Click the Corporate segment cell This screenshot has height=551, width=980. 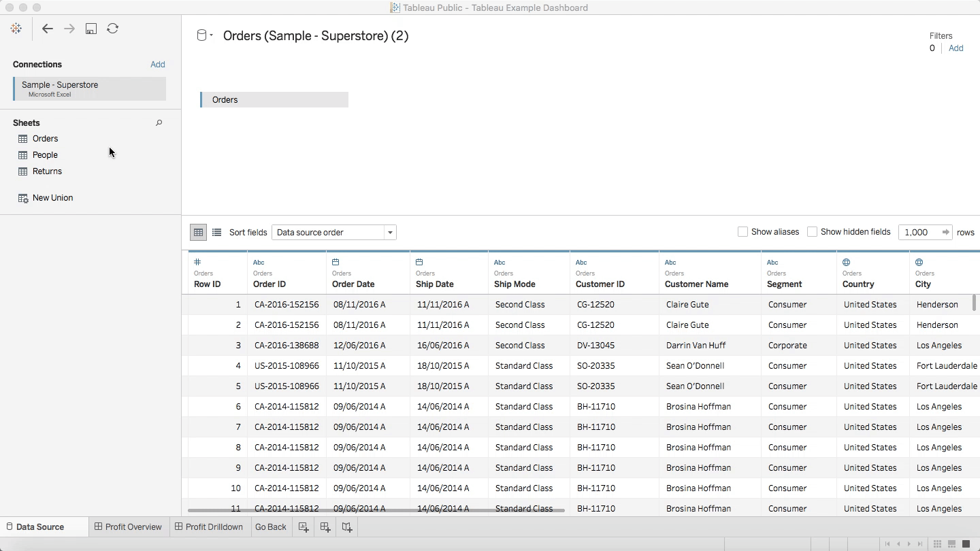click(799, 346)
